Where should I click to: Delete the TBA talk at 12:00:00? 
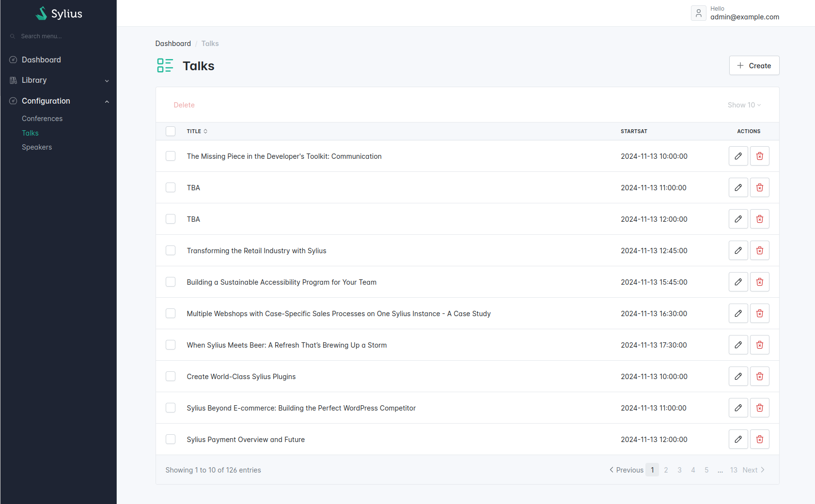[x=759, y=219]
